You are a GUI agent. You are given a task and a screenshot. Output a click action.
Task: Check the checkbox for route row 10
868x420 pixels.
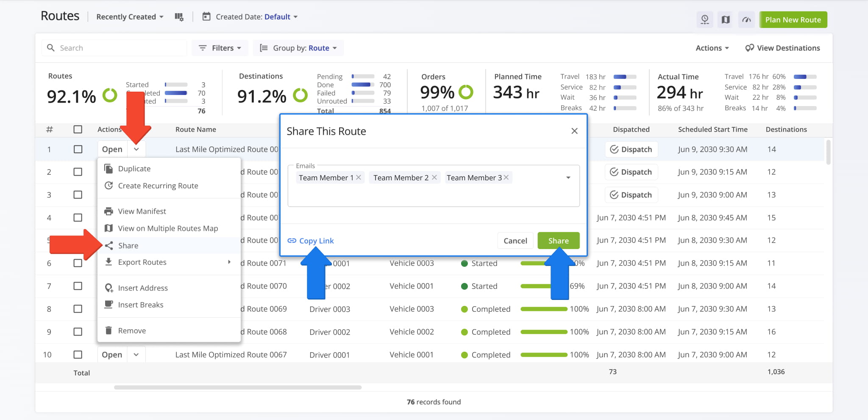coord(78,354)
